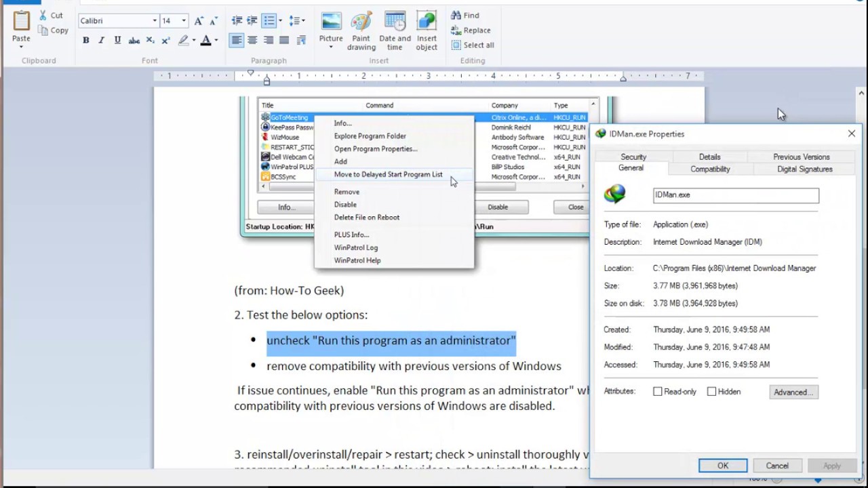This screenshot has width=868, height=488.
Task: Switch to the Previous Versions tab
Action: 802,157
